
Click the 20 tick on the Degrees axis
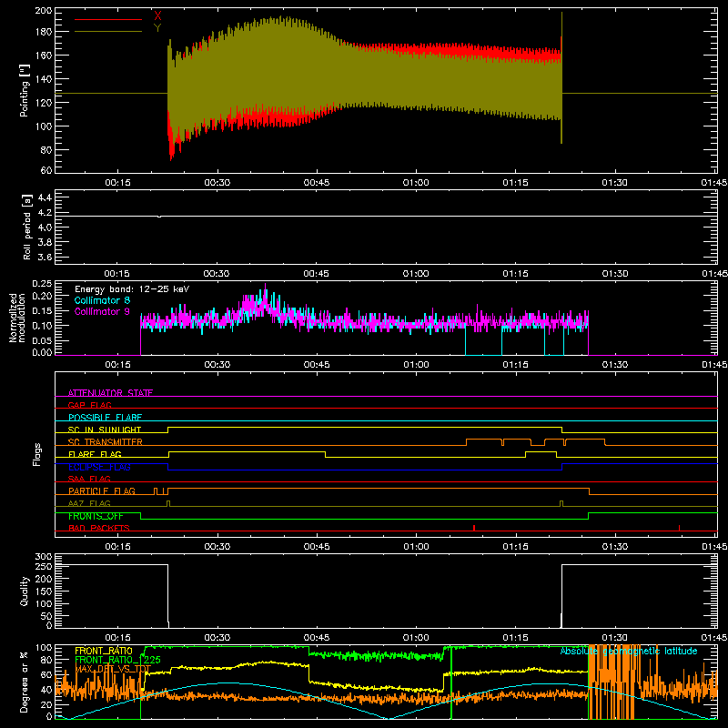point(46,704)
